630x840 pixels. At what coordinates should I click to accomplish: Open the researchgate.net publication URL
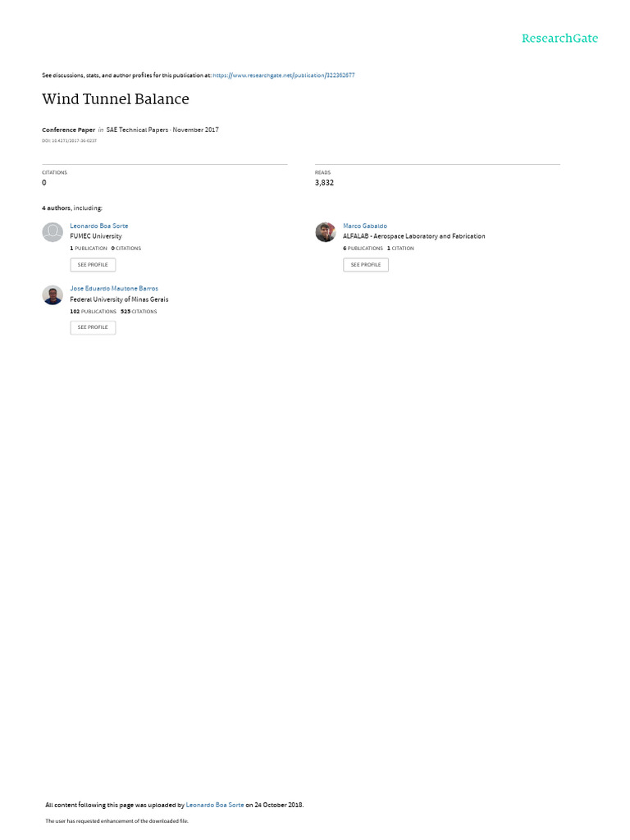(283, 75)
